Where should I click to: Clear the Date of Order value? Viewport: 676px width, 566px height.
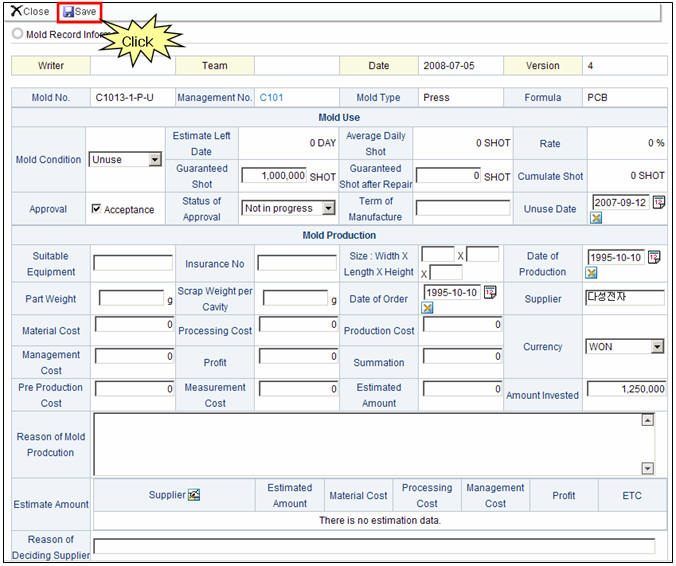pos(428,307)
